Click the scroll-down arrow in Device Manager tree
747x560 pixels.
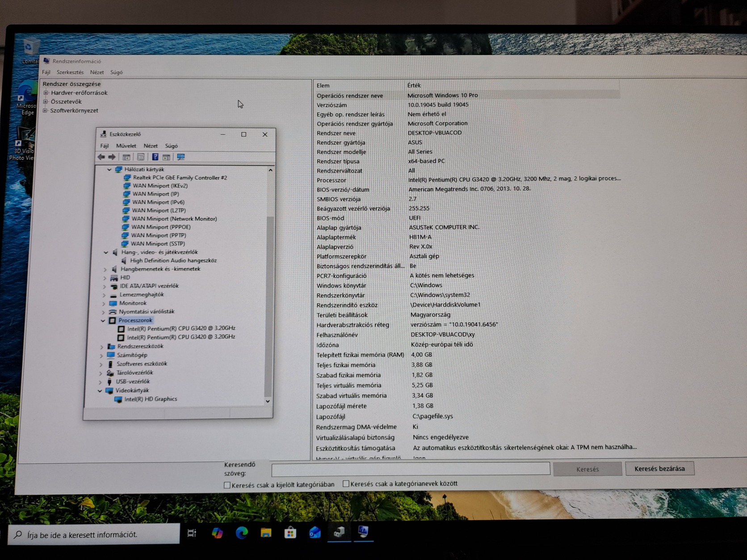(268, 401)
